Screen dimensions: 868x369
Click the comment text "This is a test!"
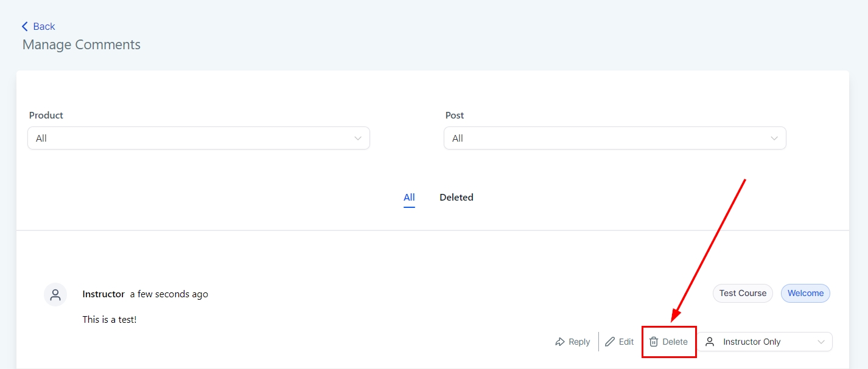coord(110,319)
